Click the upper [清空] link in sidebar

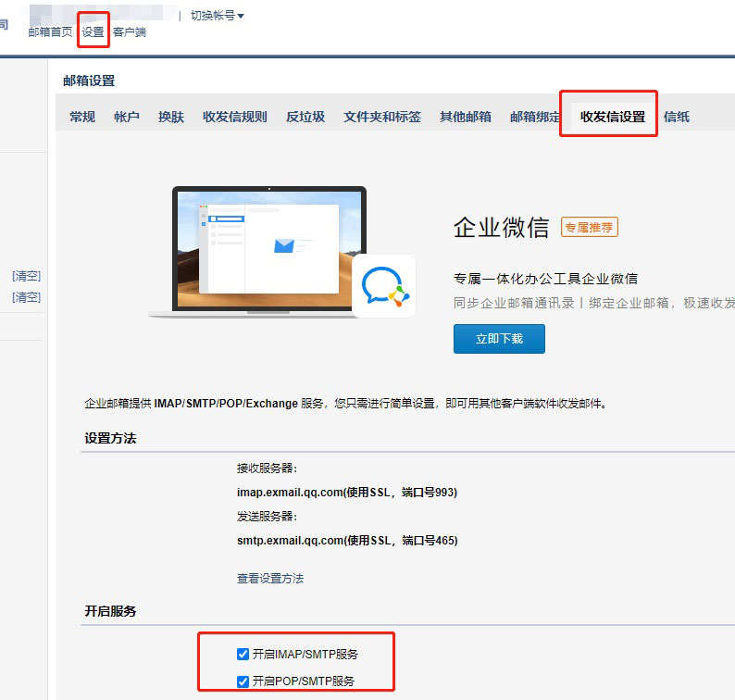(27, 276)
